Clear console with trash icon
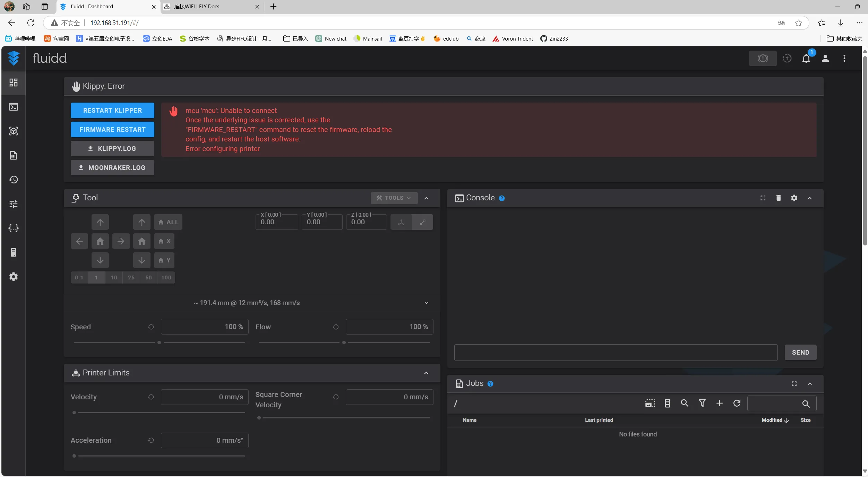868x477 pixels. click(x=778, y=198)
